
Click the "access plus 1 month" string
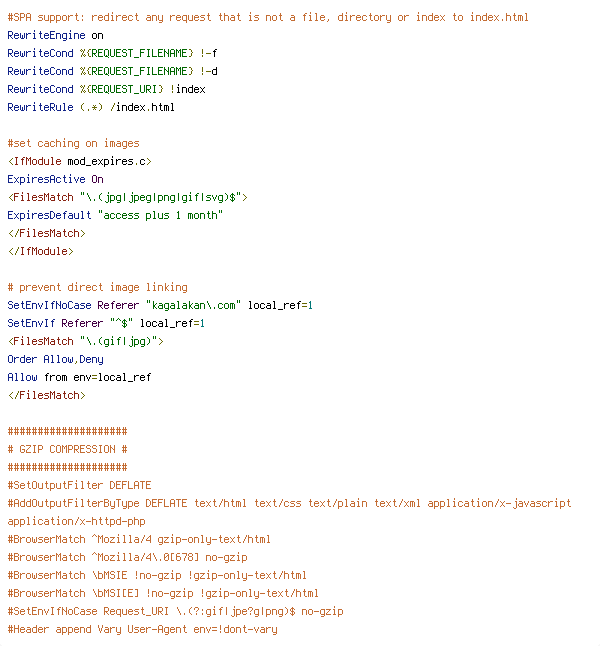(160, 215)
